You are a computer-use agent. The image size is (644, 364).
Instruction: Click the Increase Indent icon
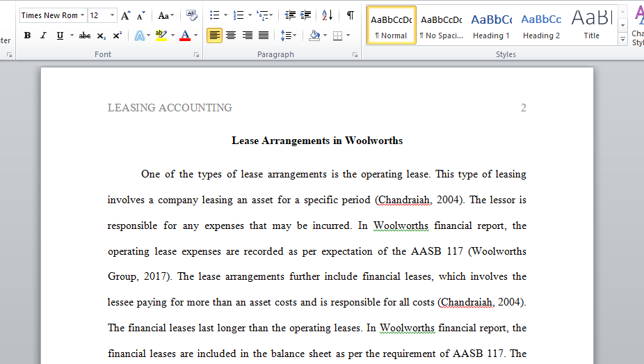click(x=305, y=15)
